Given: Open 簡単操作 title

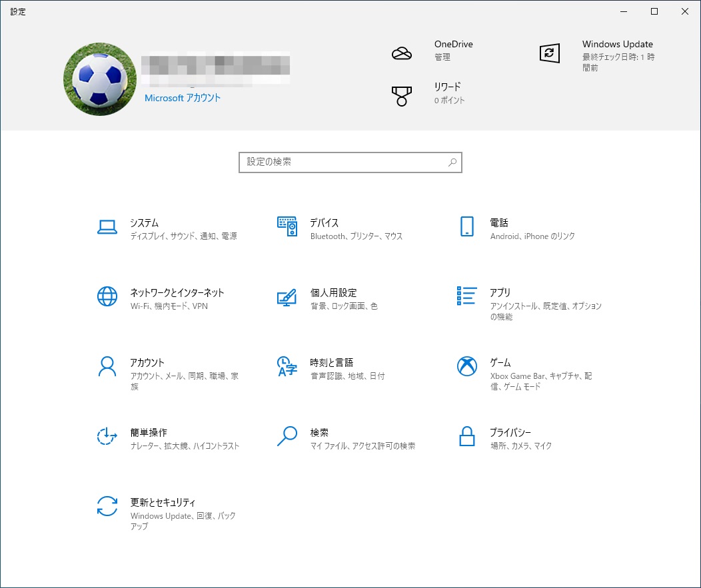Looking at the screenshot, I should pyautogui.click(x=149, y=433).
